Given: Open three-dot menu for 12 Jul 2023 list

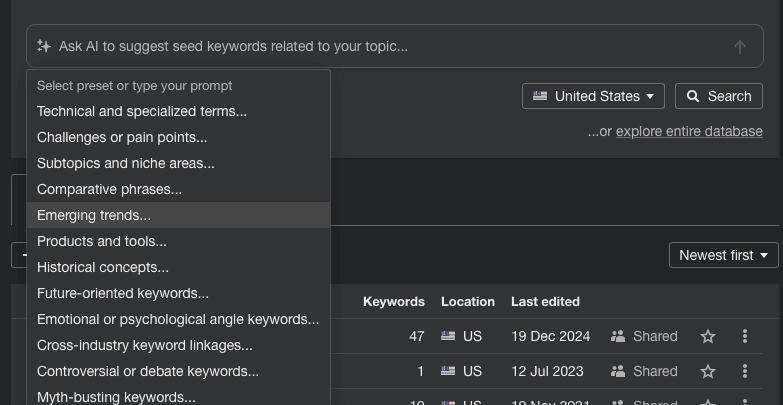Looking at the screenshot, I should tap(745, 372).
